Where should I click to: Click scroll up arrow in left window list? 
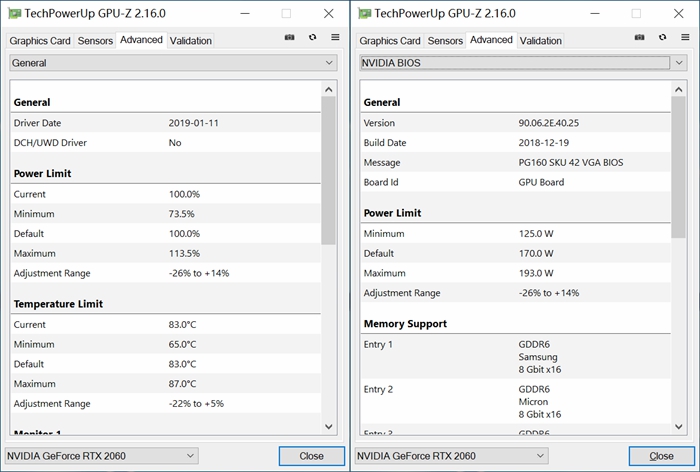[x=329, y=89]
